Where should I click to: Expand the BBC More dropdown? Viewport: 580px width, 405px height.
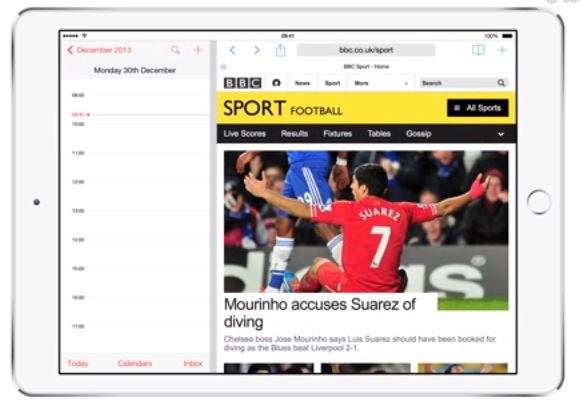point(381,83)
